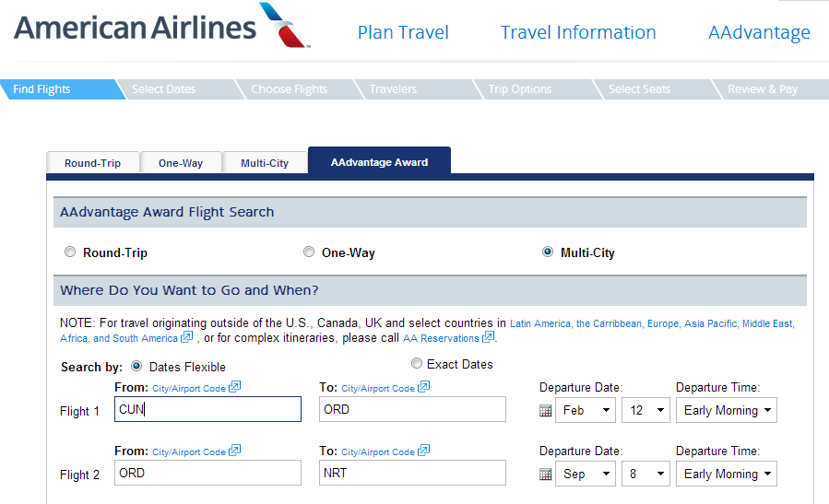Go to Travel Information in the header
Viewport: 829px width, 504px height.
578,32
